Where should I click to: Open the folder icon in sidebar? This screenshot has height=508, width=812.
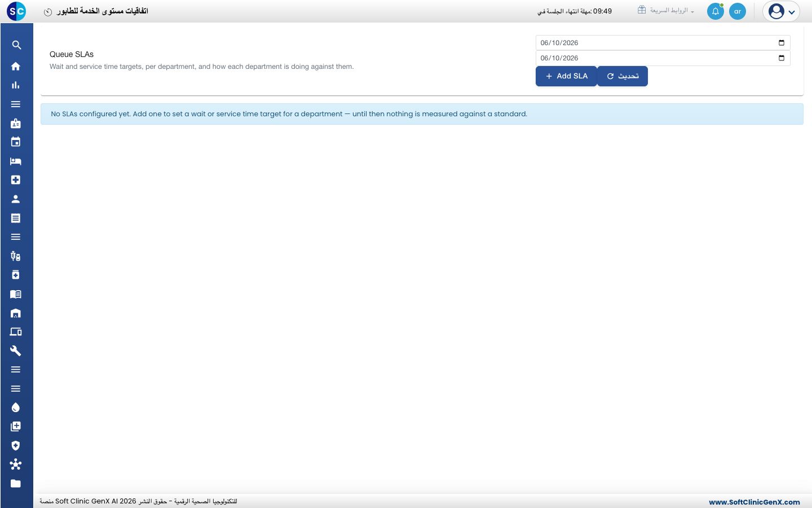pos(16,483)
